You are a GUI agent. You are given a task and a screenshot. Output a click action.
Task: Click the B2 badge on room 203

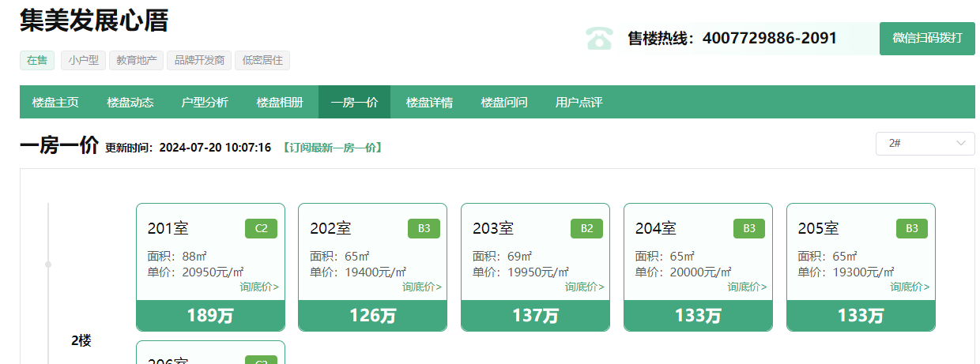[586, 229]
